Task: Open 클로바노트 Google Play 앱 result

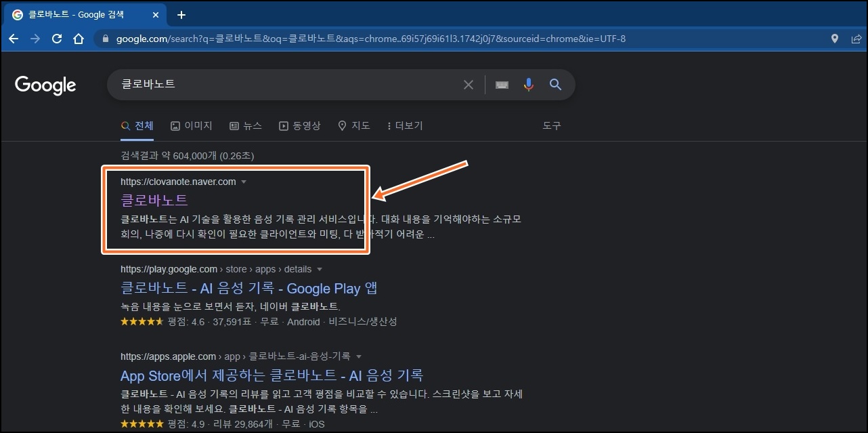Action: pos(248,288)
